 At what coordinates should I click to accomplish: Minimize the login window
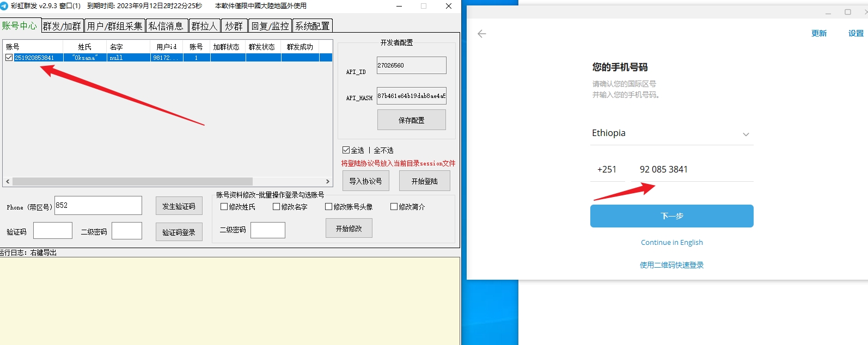(828, 12)
